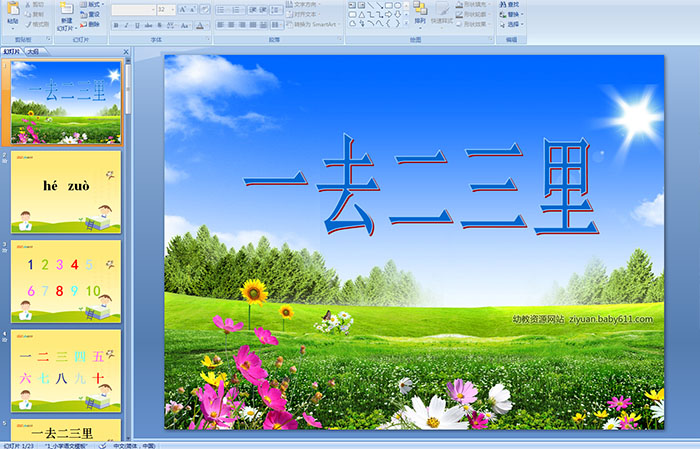
Task: Click the Decrease Indent icon
Action: point(253,10)
